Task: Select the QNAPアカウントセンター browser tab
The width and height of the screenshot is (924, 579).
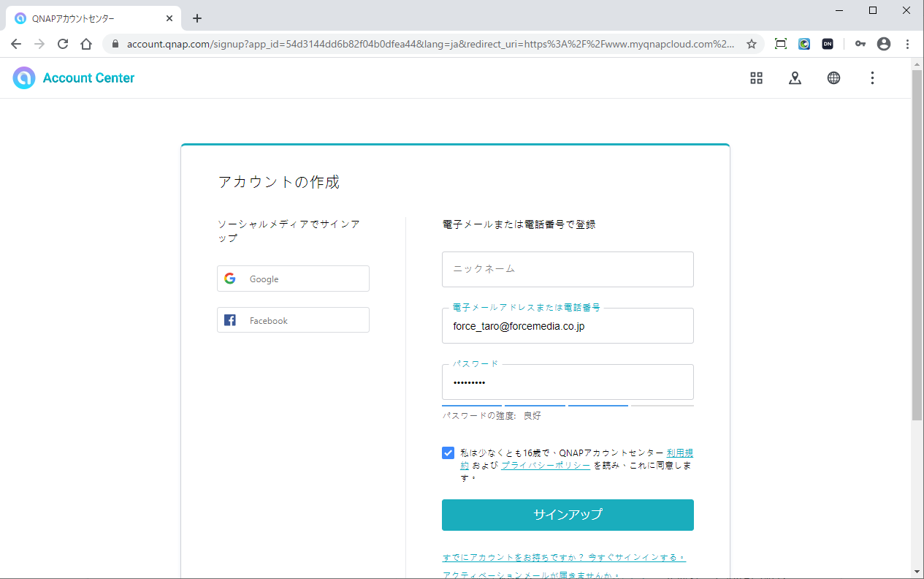Action: coord(88,18)
